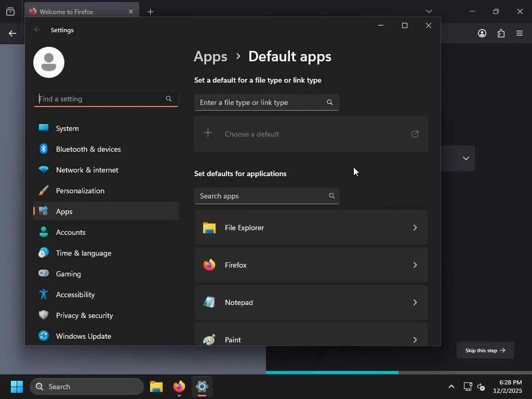Expand Notepad default settings chevron
This screenshot has width=532, height=399.
415,302
